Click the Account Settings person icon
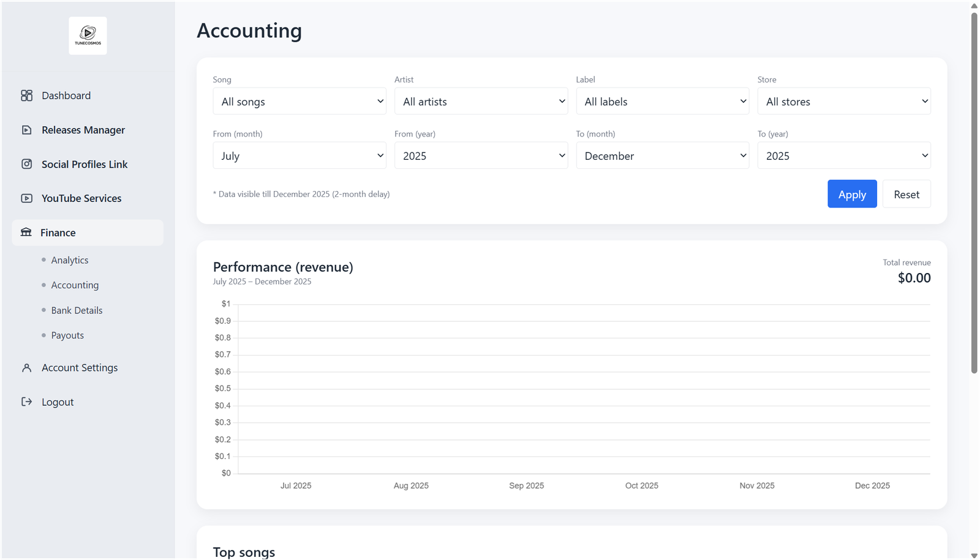Screen dimensions: 980x560 pos(26,368)
